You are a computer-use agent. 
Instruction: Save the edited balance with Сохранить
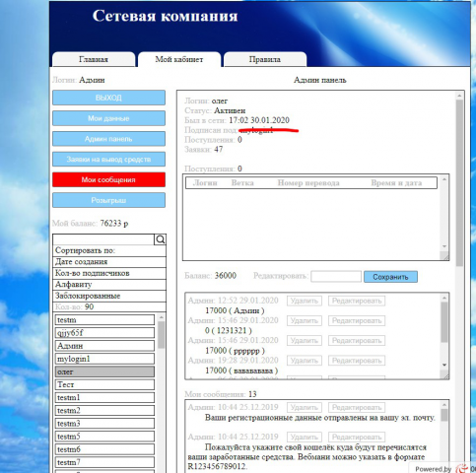tap(390, 277)
